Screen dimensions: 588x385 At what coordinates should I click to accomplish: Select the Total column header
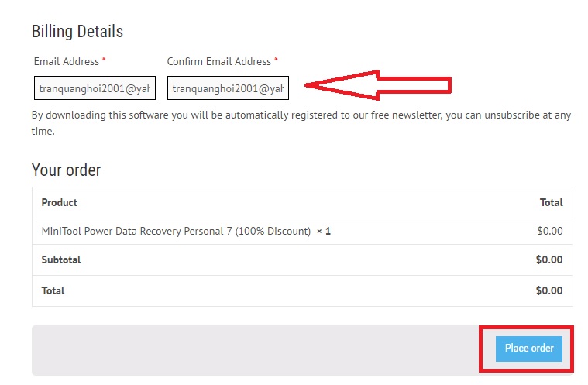(x=551, y=202)
